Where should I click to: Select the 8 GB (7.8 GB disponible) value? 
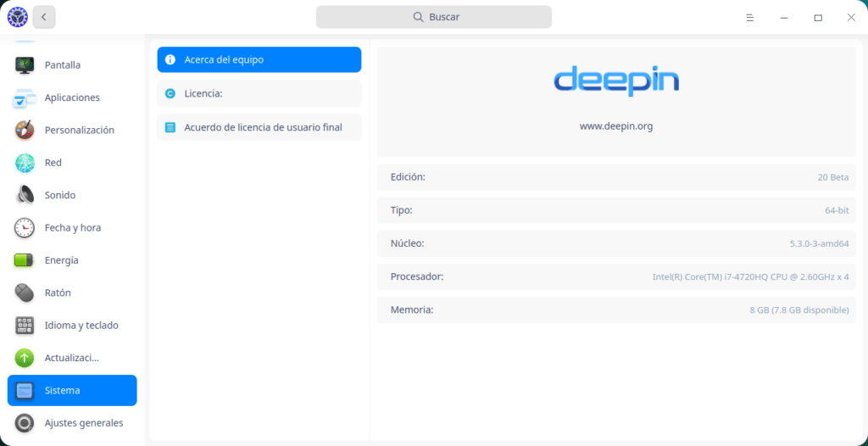[x=799, y=309]
